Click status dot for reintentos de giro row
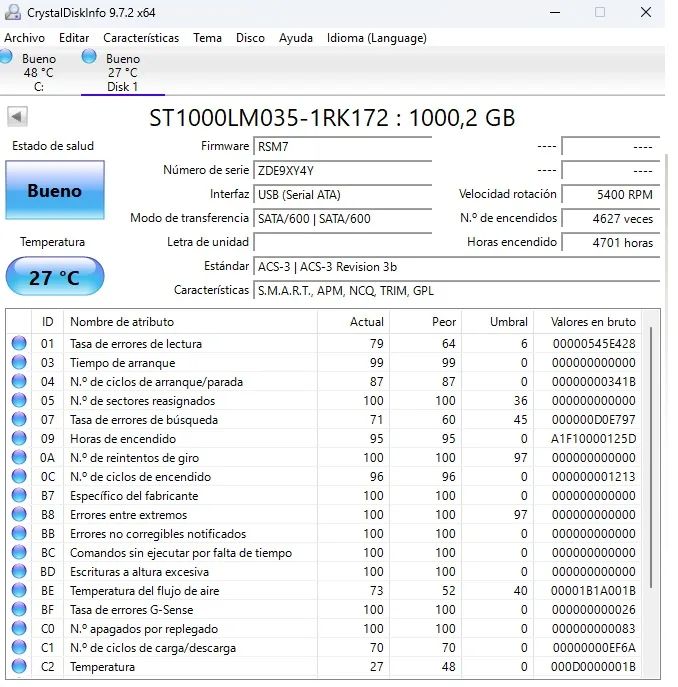 [x=19, y=457]
